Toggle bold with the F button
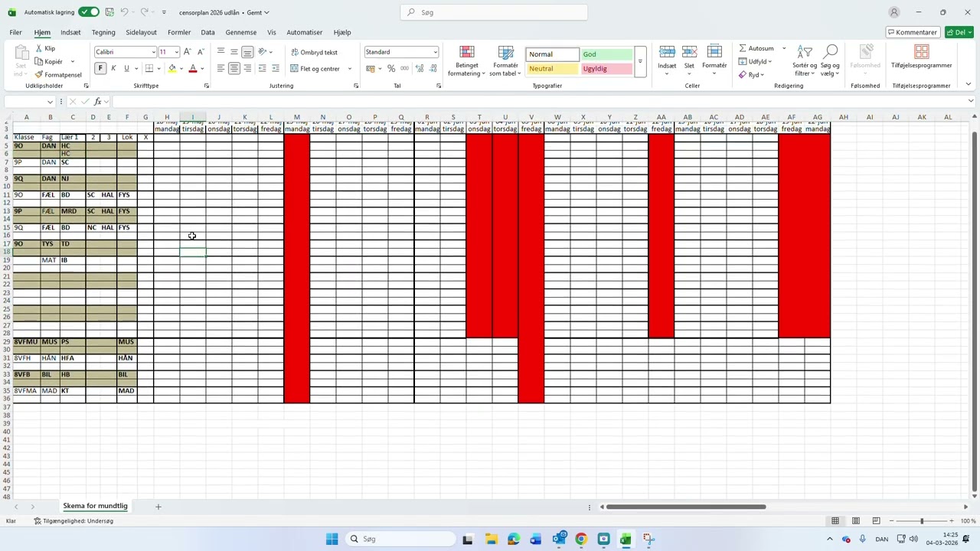This screenshot has width=980, height=551. 100,69
